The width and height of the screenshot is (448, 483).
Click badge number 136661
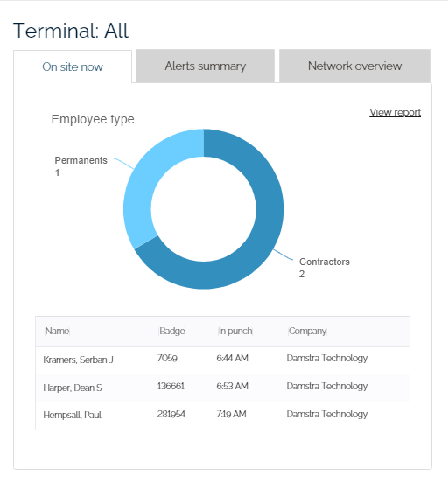pyautogui.click(x=171, y=386)
